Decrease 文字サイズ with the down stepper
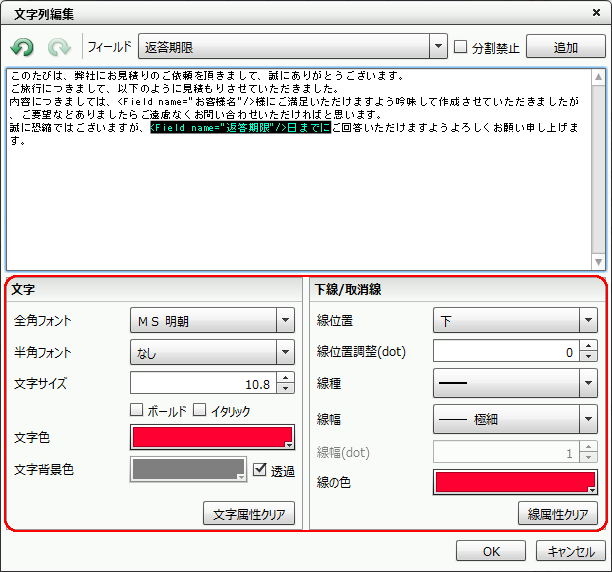The image size is (612, 572). pos(286,388)
